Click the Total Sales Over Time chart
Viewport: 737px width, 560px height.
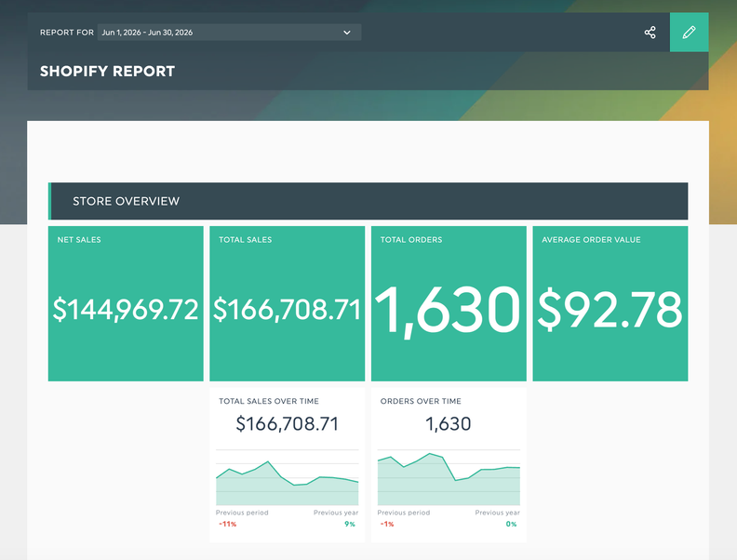click(288, 477)
